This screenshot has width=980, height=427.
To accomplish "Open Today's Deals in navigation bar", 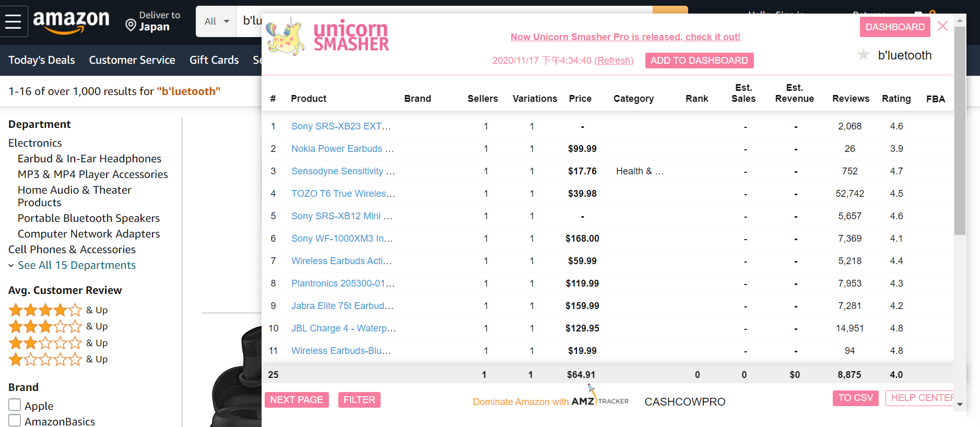I will tap(42, 60).
